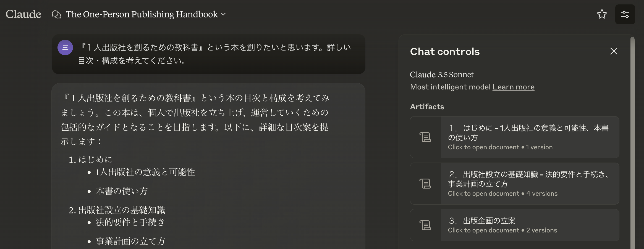Viewport: 644px width, 249px height.
Task: Expand the chat title dropdown chevron
Action: click(224, 14)
